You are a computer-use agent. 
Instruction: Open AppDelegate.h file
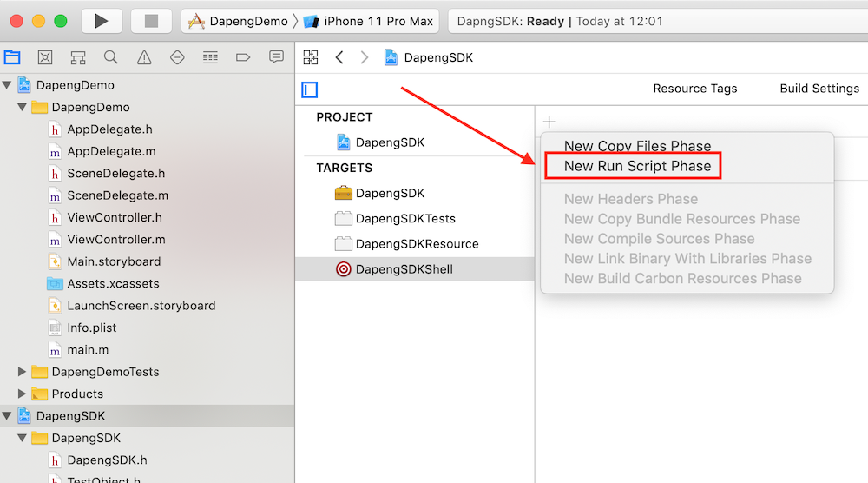point(109,129)
